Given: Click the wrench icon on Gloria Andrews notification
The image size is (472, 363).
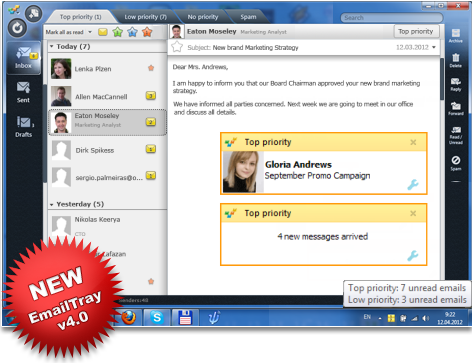Looking at the screenshot, I should 413,185.
